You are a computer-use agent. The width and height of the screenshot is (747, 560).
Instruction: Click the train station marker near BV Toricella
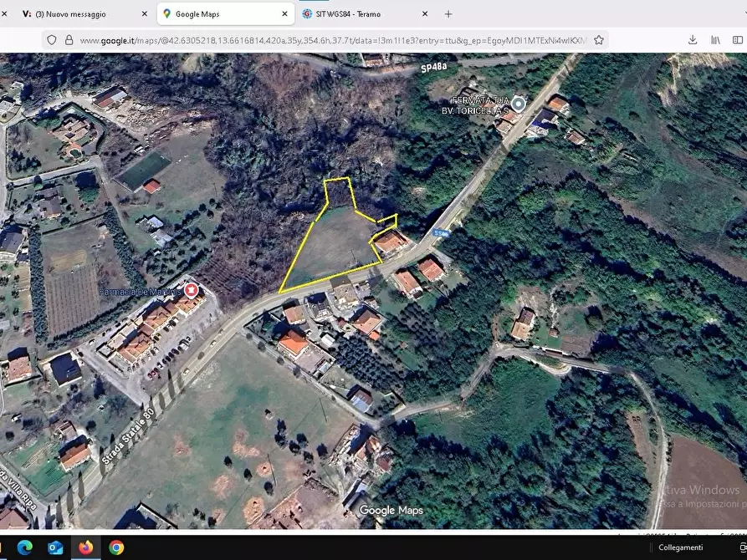tap(516, 101)
